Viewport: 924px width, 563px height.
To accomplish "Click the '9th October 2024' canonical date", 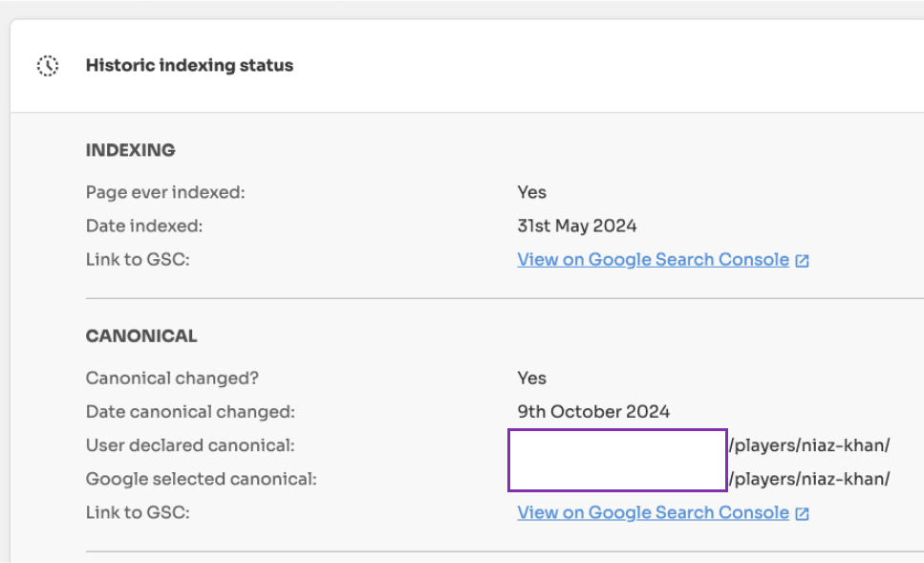I will 593,412.
